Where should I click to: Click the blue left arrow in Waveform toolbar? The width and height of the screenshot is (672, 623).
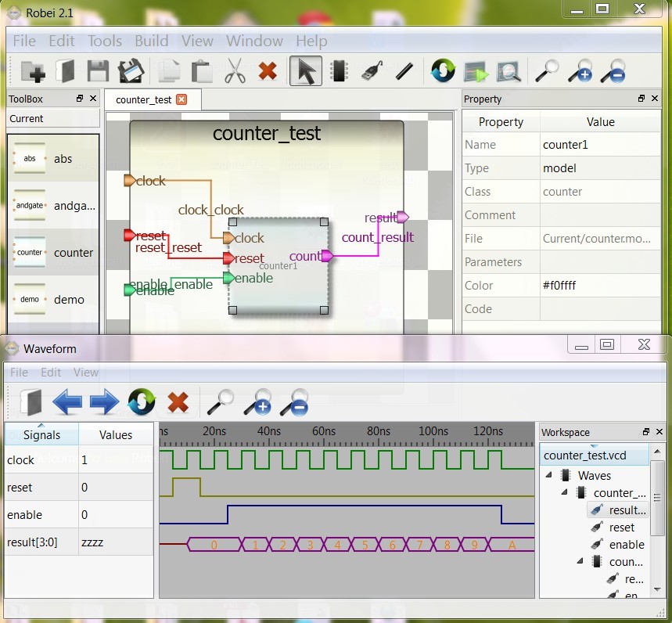pyautogui.click(x=67, y=403)
